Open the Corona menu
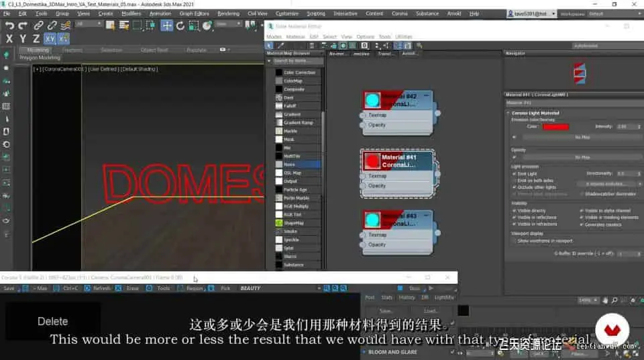This screenshot has height=360, width=644. [399, 13]
